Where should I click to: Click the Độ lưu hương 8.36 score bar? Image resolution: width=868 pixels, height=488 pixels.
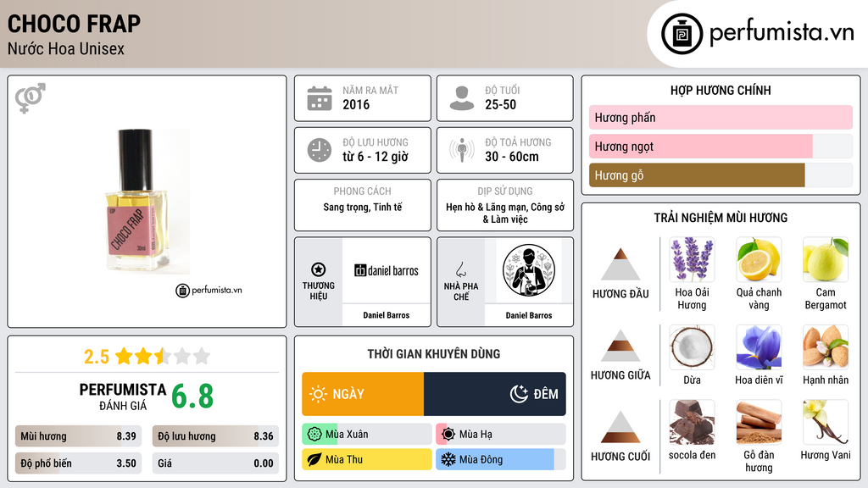[215, 436]
